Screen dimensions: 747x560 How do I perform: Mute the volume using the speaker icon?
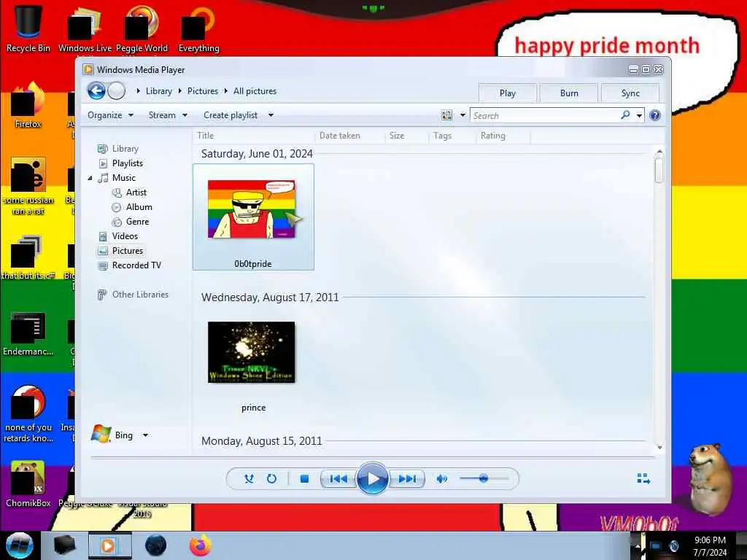pos(441,478)
